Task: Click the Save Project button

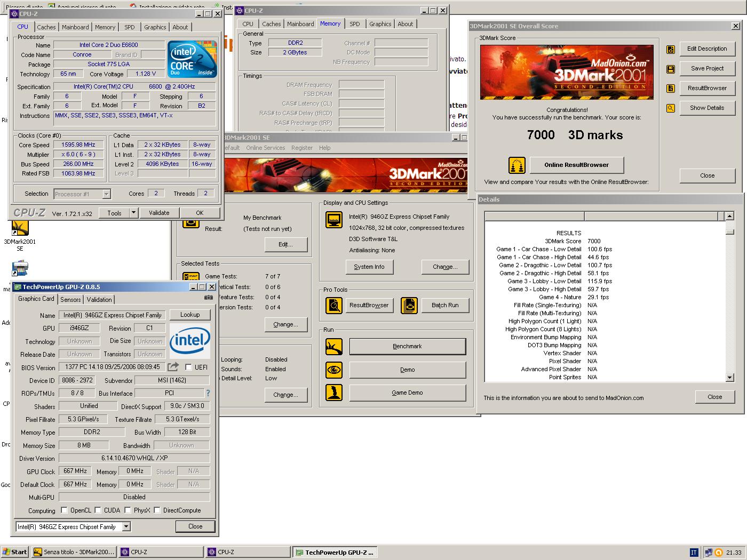Action: click(x=707, y=69)
